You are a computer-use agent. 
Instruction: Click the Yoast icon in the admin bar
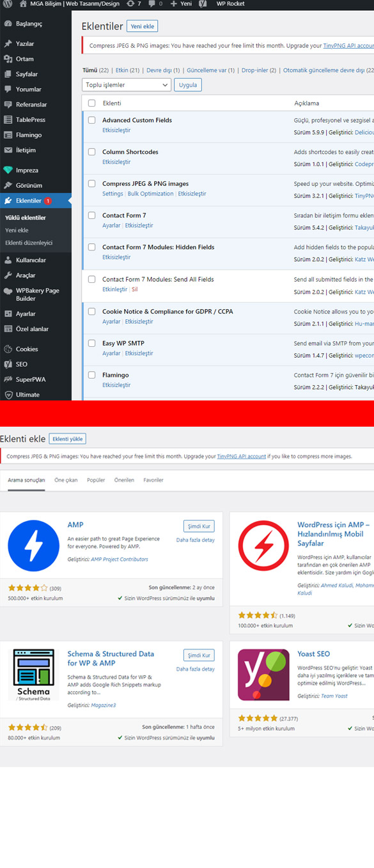203,4
